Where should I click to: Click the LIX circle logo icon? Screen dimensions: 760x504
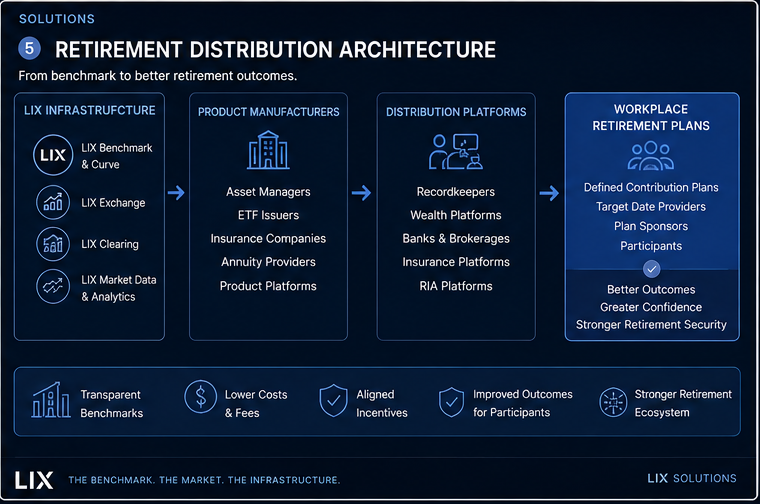[53, 155]
